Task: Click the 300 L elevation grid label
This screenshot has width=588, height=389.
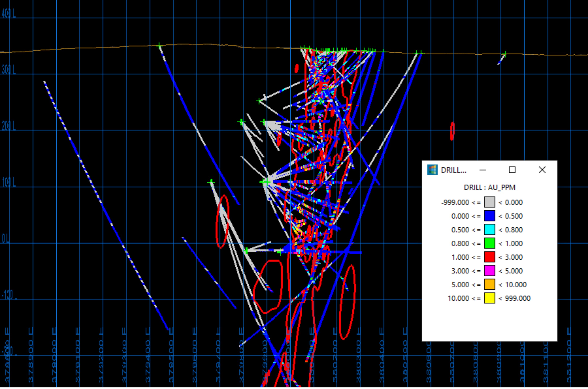Action: (8, 70)
